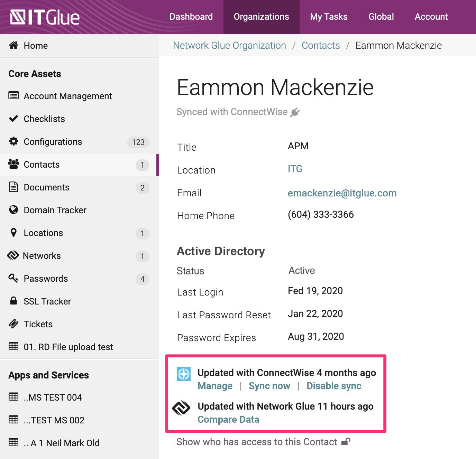Viewport: 476px width, 459px height.
Task: Click the unlock icon beside access text
Action: pyautogui.click(x=346, y=442)
